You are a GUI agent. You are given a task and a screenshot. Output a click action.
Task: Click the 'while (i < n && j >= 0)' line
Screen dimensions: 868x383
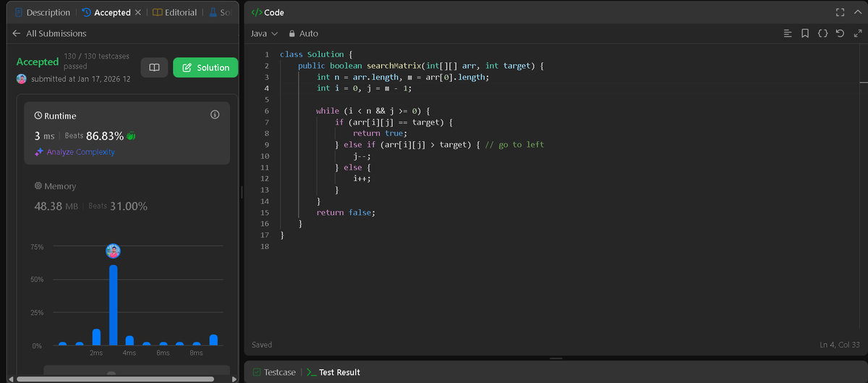coord(373,111)
